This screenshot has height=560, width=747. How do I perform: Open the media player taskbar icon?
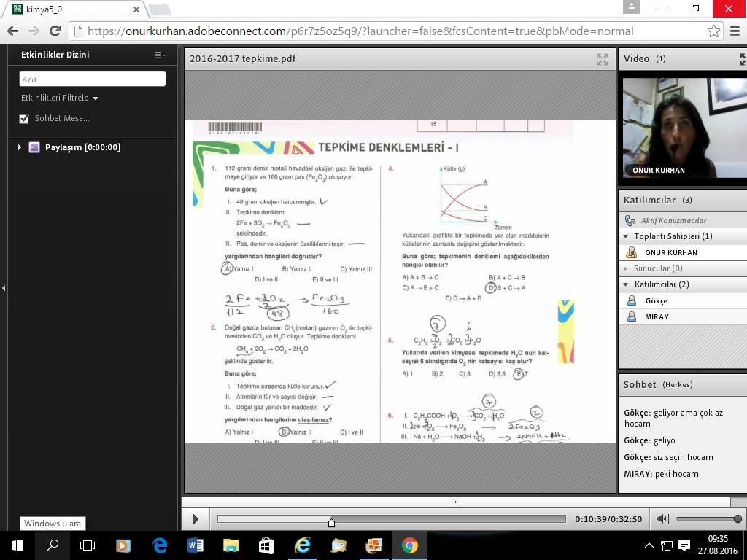(123, 545)
